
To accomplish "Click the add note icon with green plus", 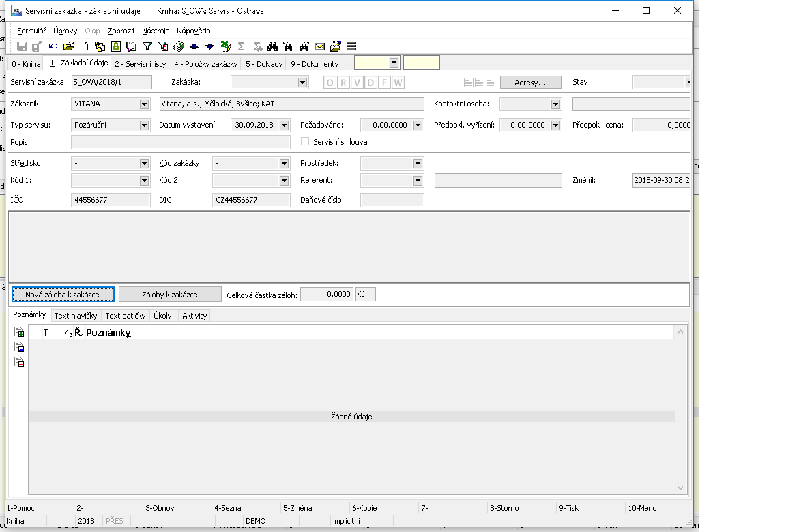I will pyautogui.click(x=19, y=333).
